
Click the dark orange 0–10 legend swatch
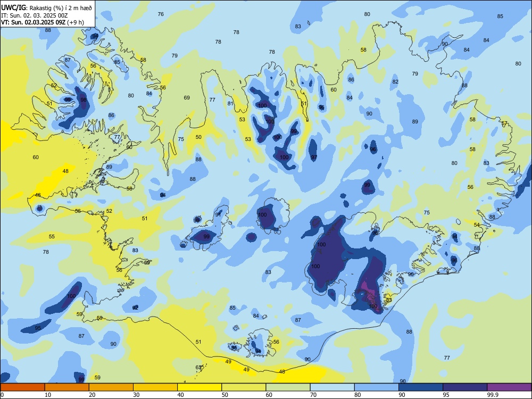[22, 387]
